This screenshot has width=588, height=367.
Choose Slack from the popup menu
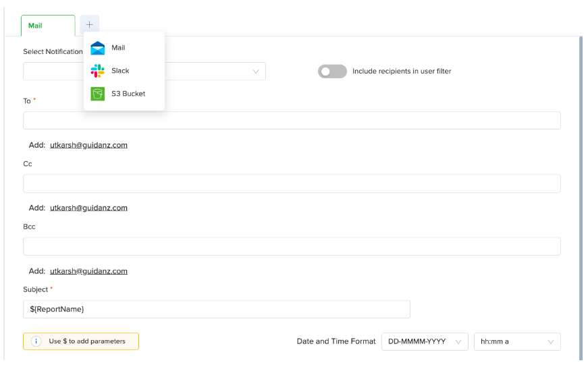pyautogui.click(x=120, y=71)
